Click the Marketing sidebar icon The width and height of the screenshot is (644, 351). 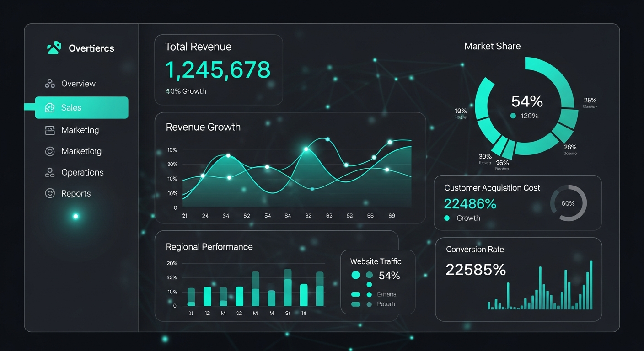(50, 130)
